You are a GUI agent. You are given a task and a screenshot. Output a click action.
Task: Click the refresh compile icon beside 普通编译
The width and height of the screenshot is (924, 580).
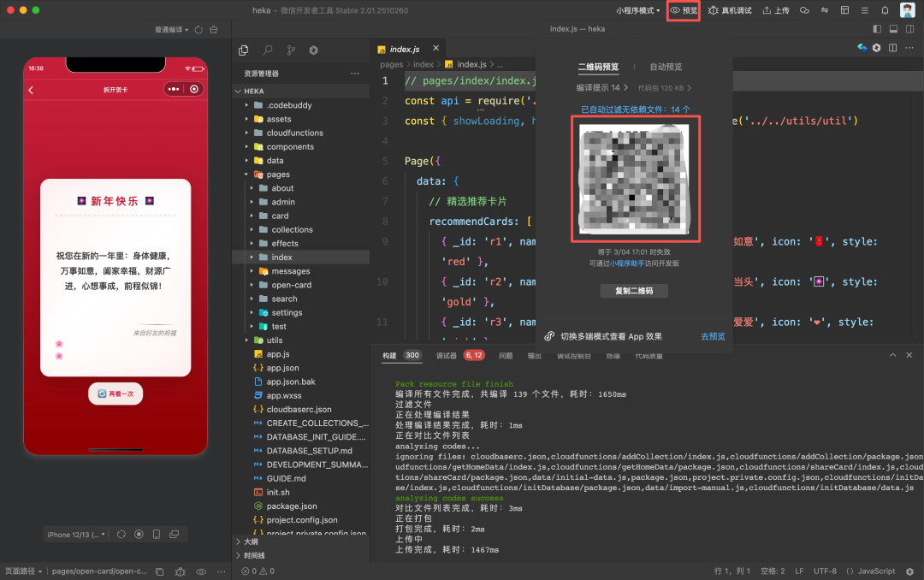click(198, 30)
